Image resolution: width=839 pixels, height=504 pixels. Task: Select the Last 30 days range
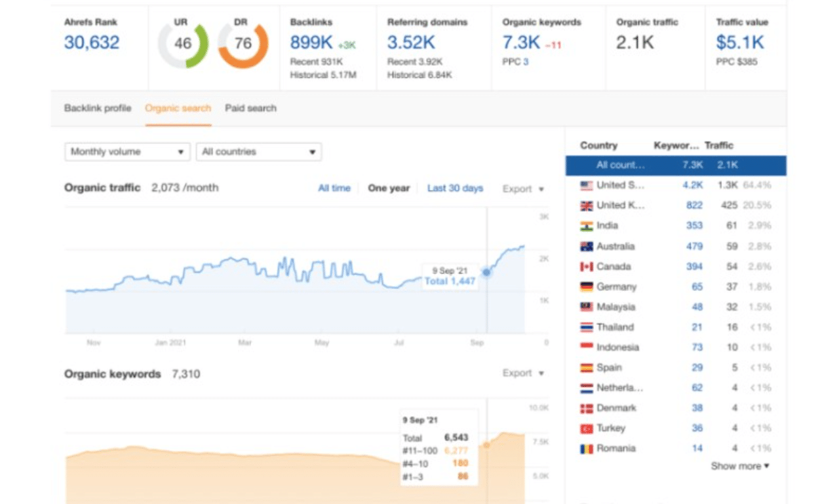tap(455, 188)
